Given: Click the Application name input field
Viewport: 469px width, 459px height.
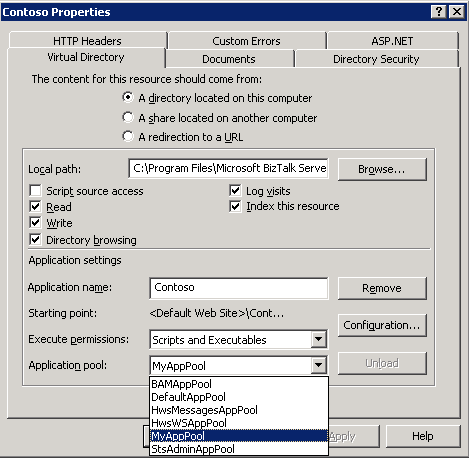Looking at the screenshot, I should pos(239,288).
